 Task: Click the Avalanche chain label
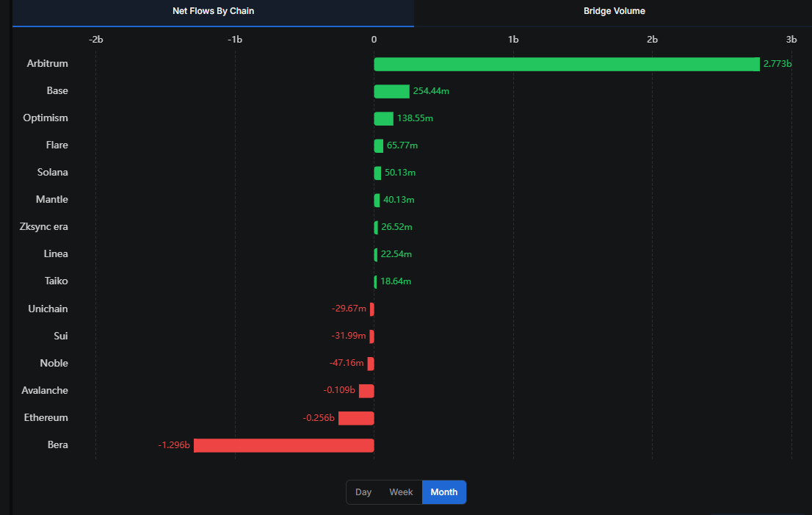pyautogui.click(x=45, y=390)
